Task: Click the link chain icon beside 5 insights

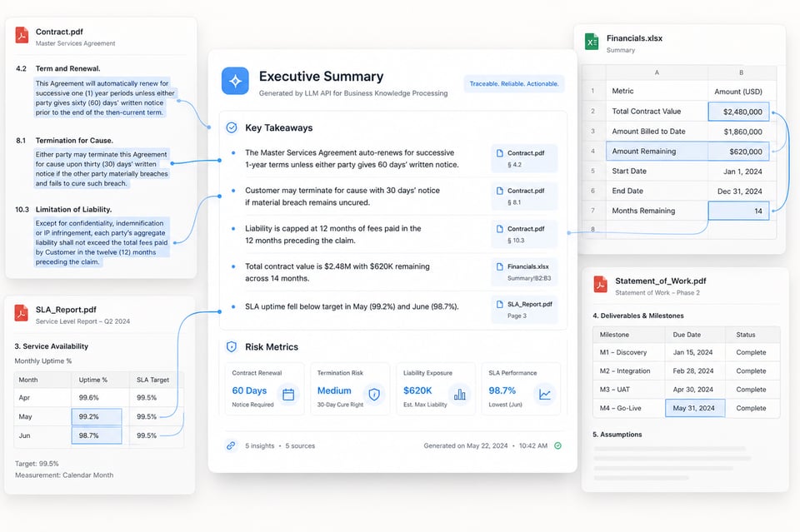Action: click(231, 445)
